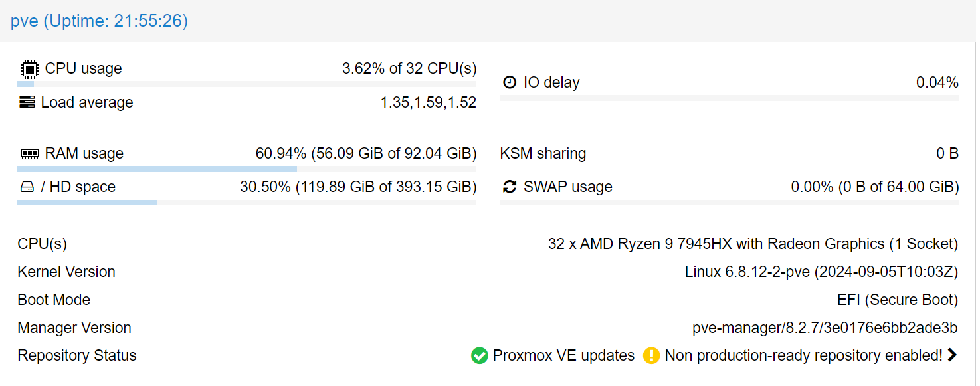Click the IO delay clock icon
This screenshot has width=980, height=386.
pos(510,83)
